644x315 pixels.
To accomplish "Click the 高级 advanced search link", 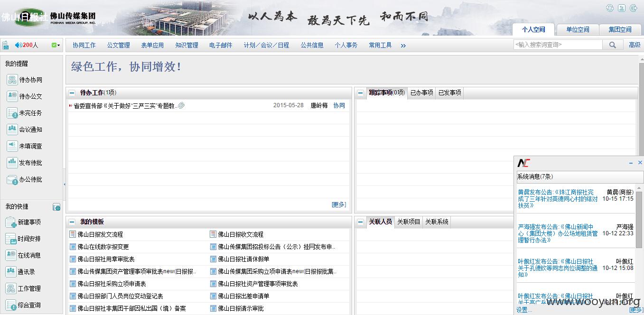I will click(x=635, y=45).
